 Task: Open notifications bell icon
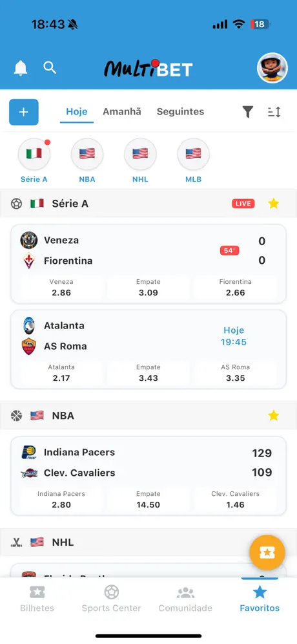coord(21,68)
